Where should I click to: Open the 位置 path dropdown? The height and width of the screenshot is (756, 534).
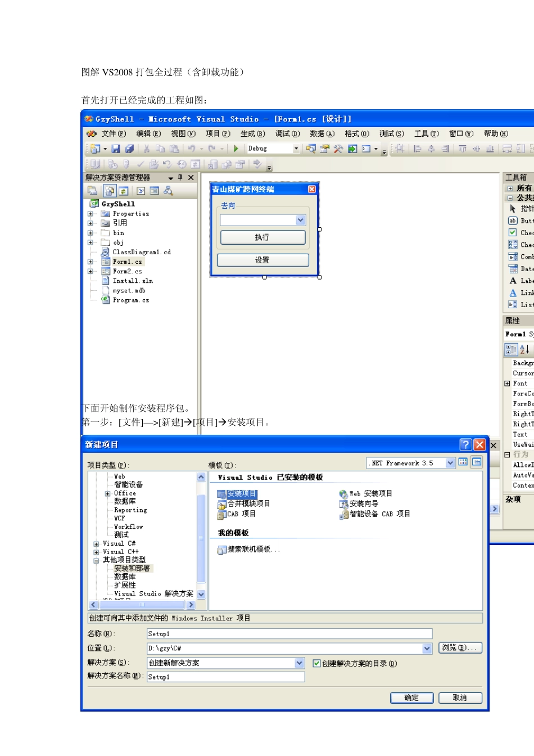(427, 649)
